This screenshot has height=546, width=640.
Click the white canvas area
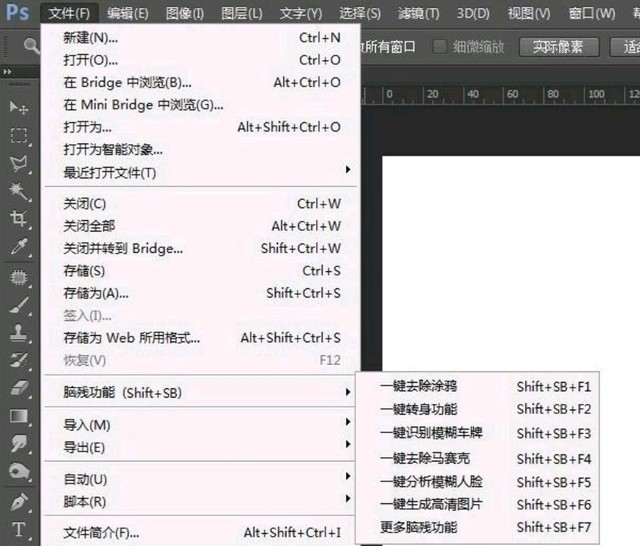tap(511, 263)
